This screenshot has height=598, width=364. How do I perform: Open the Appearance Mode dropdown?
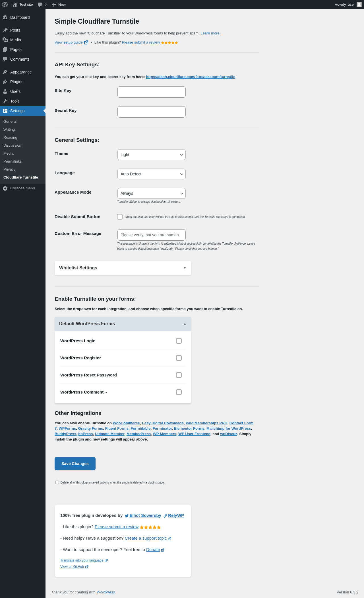tap(151, 193)
